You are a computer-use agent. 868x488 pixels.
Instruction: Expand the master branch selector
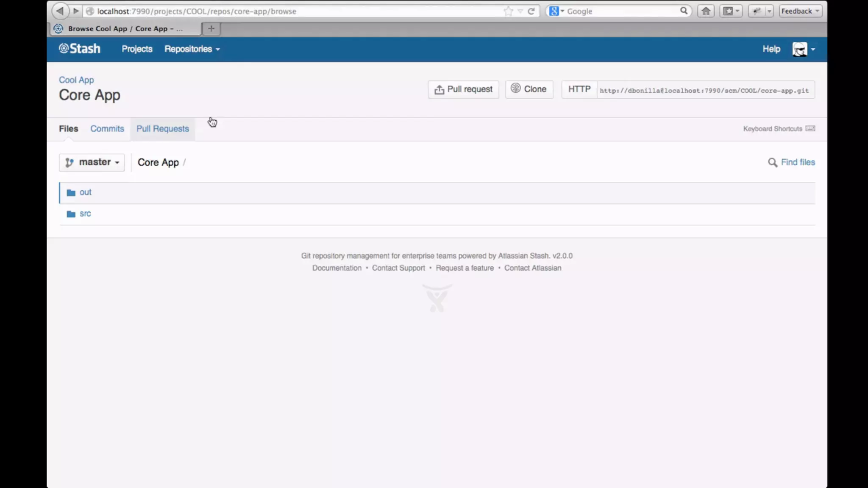point(92,162)
